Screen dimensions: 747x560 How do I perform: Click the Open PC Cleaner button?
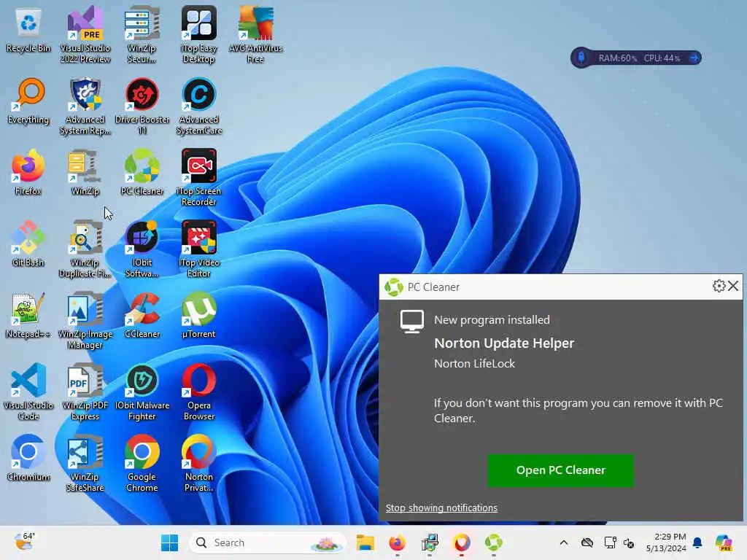tap(561, 470)
